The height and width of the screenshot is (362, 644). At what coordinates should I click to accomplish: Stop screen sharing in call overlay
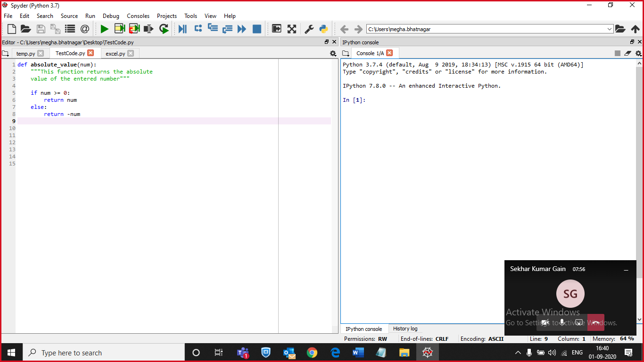579,322
